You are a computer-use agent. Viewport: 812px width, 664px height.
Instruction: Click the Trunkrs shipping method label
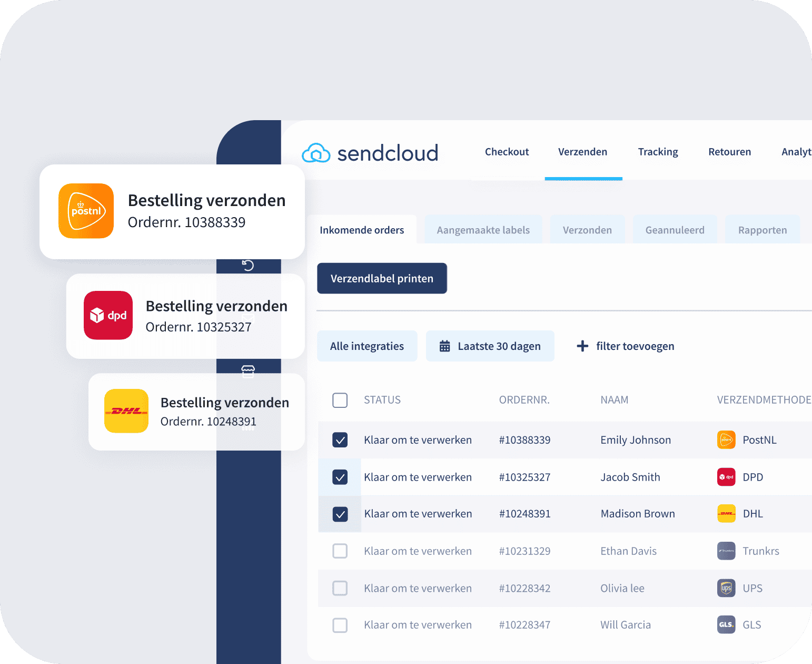click(761, 551)
